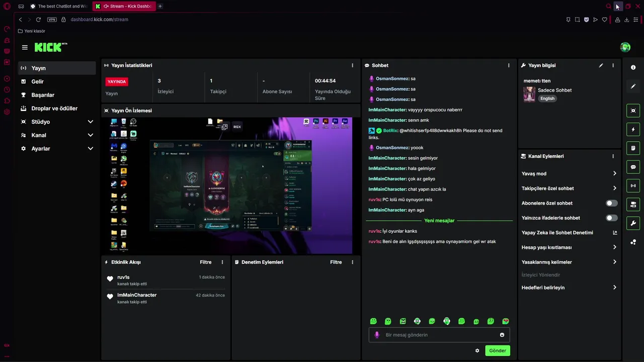This screenshot has height=362, width=644.
Task: Edit stream info with the pencil icon
Action: [601, 65]
